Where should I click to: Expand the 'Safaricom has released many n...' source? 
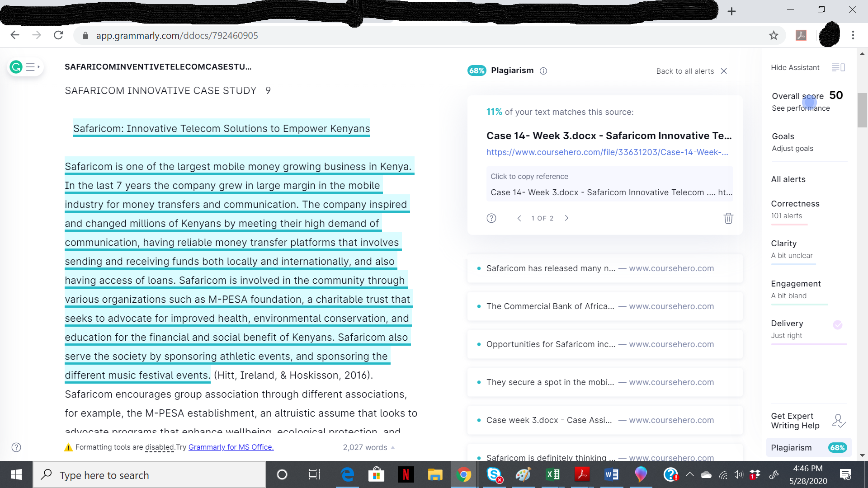click(605, 268)
